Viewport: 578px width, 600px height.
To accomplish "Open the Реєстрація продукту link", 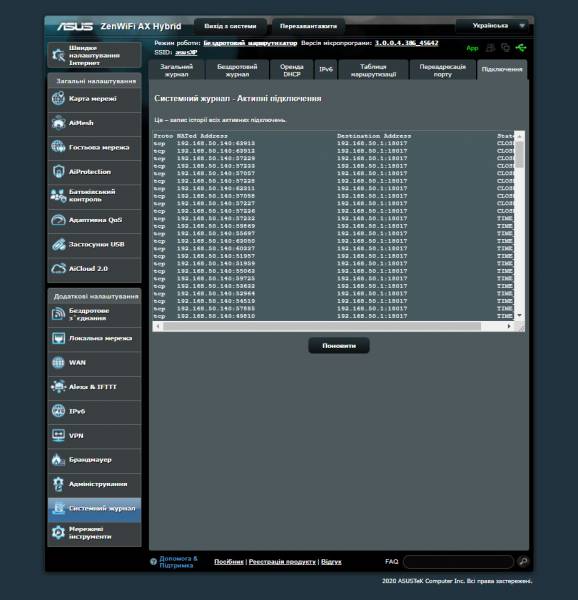I will pyautogui.click(x=282, y=561).
